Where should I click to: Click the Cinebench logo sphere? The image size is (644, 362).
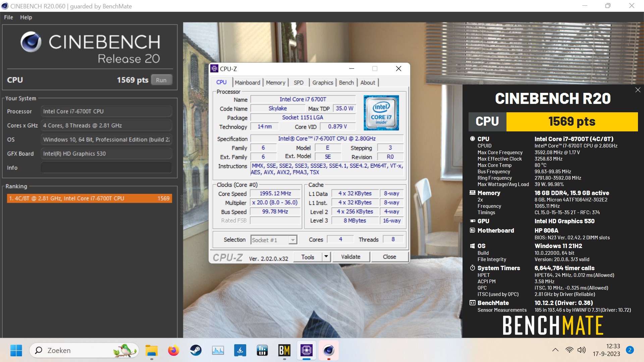pos(31,42)
